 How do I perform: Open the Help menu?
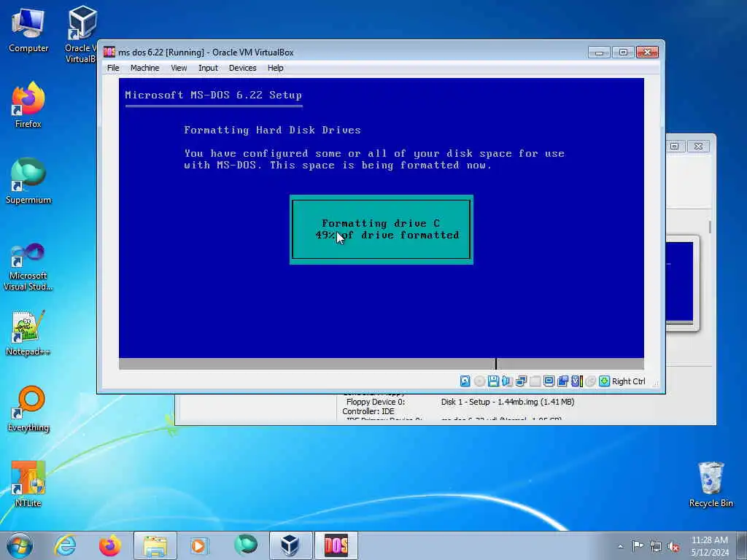pos(275,68)
